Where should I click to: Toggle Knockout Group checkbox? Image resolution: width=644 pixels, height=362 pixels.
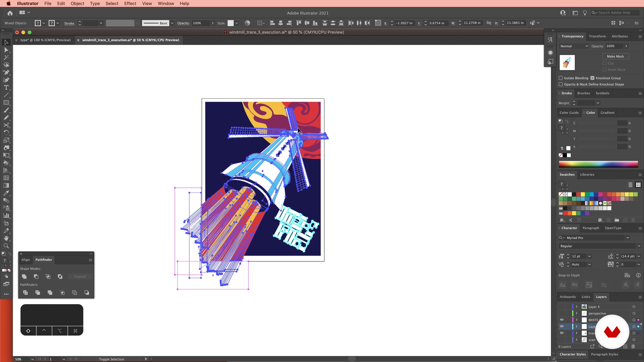click(x=593, y=78)
